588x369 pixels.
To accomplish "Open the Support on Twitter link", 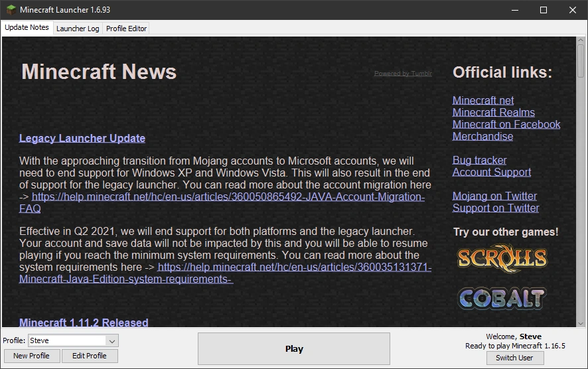I will (x=496, y=208).
